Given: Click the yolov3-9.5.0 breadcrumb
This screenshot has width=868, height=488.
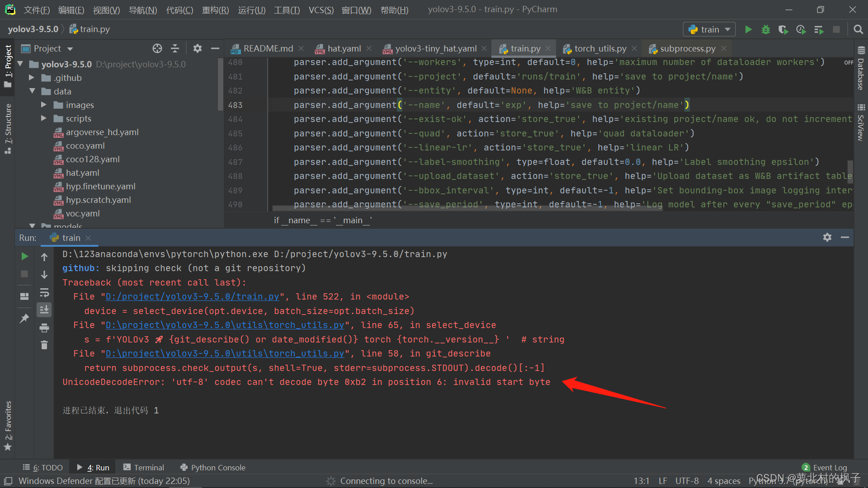Looking at the screenshot, I should 33,29.
